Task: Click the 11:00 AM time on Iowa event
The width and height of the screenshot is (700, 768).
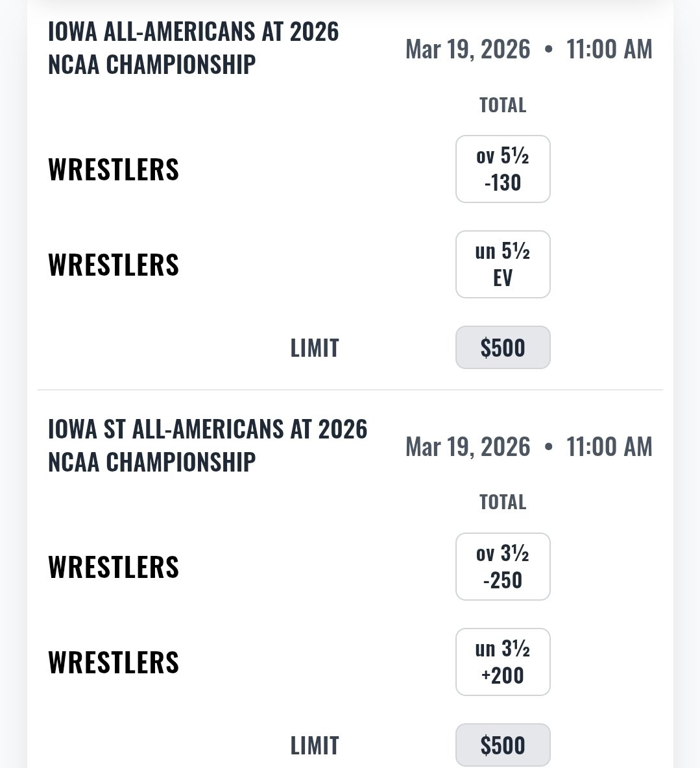Action: pyautogui.click(x=609, y=49)
